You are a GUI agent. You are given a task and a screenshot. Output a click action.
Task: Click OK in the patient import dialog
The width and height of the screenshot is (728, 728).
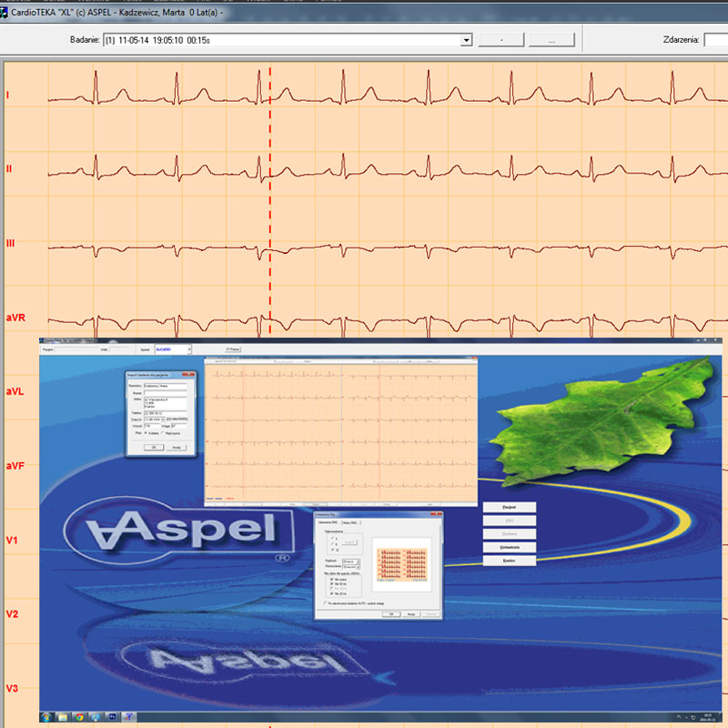pos(154,447)
